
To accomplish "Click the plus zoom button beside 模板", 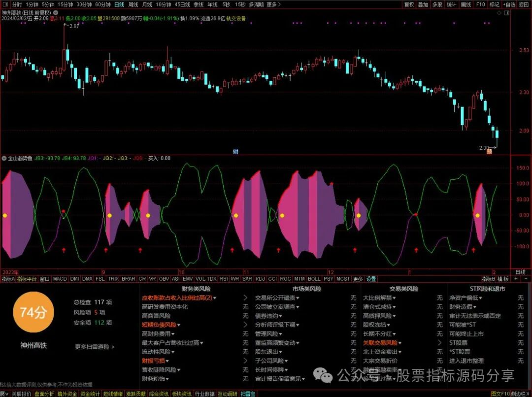I will point(516,279).
